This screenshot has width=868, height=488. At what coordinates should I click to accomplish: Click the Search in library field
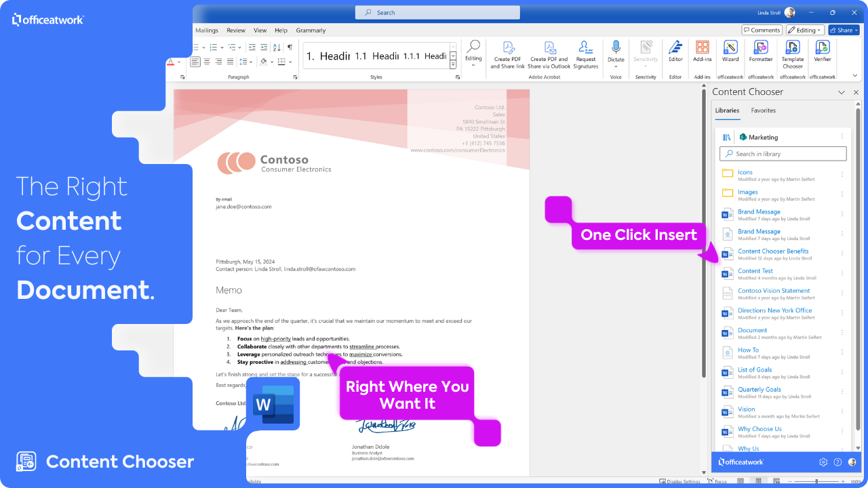point(783,154)
